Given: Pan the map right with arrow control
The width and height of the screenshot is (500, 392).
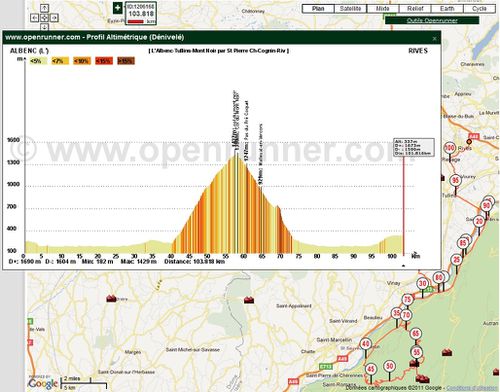Looking at the screenshot, I should click(55, 18).
